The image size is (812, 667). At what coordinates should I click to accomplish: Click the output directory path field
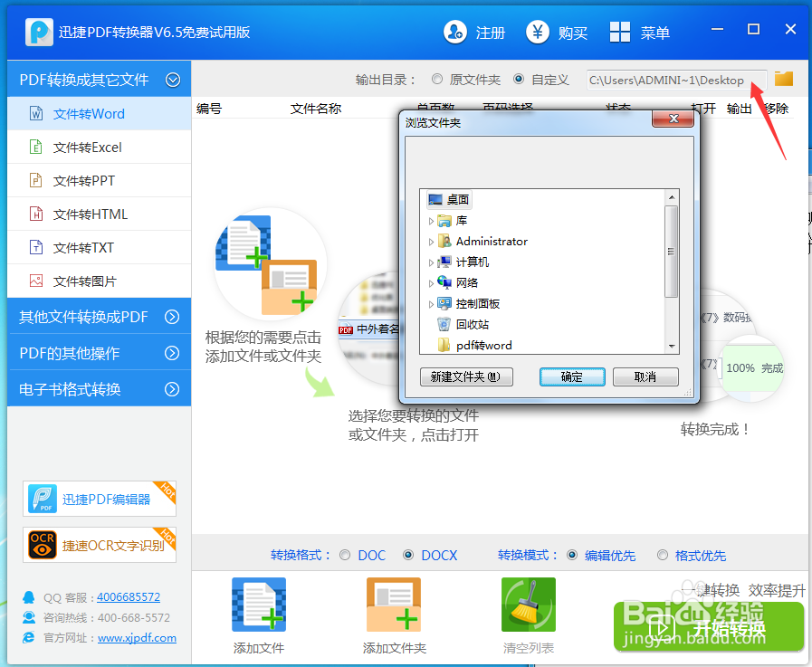pos(676,80)
